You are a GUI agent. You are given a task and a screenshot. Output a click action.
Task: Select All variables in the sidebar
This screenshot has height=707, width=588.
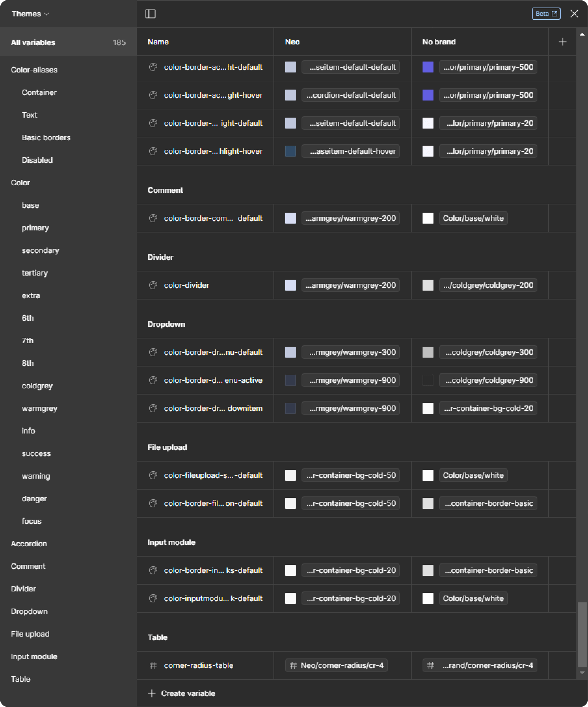coord(33,42)
